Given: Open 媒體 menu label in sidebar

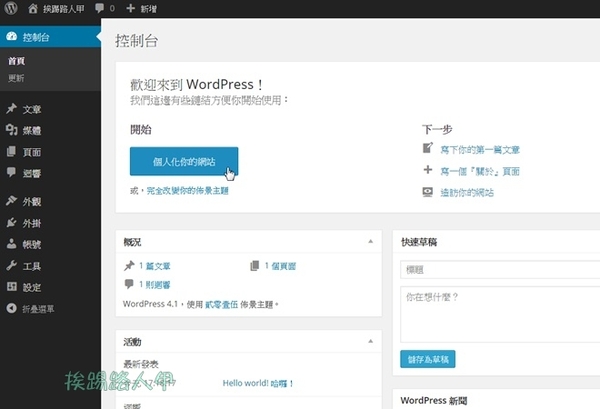Looking at the screenshot, I should coord(32,131).
